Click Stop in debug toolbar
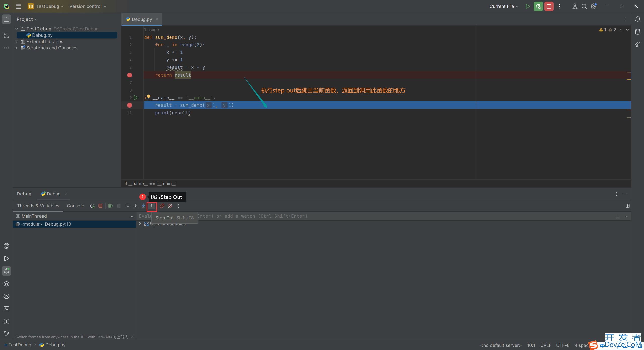The image size is (644, 350). pyautogui.click(x=100, y=206)
